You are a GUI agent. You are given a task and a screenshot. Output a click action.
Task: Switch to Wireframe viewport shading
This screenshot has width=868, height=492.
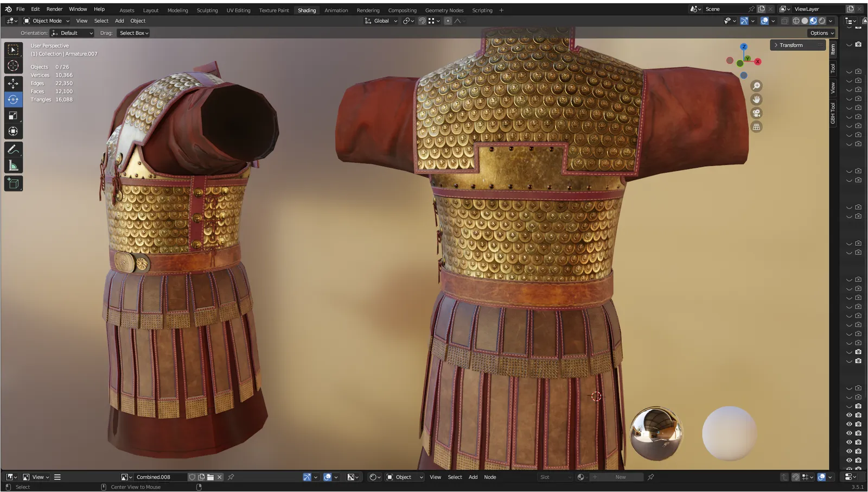tap(796, 21)
